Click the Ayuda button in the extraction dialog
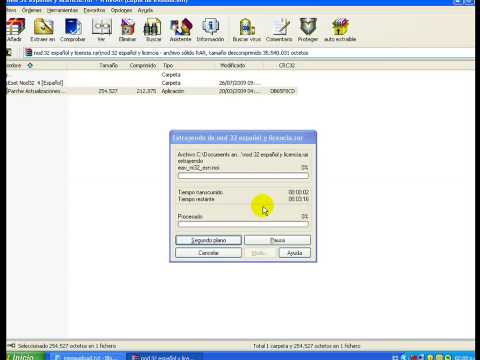The width and height of the screenshot is (480, 360). point(295,253)
